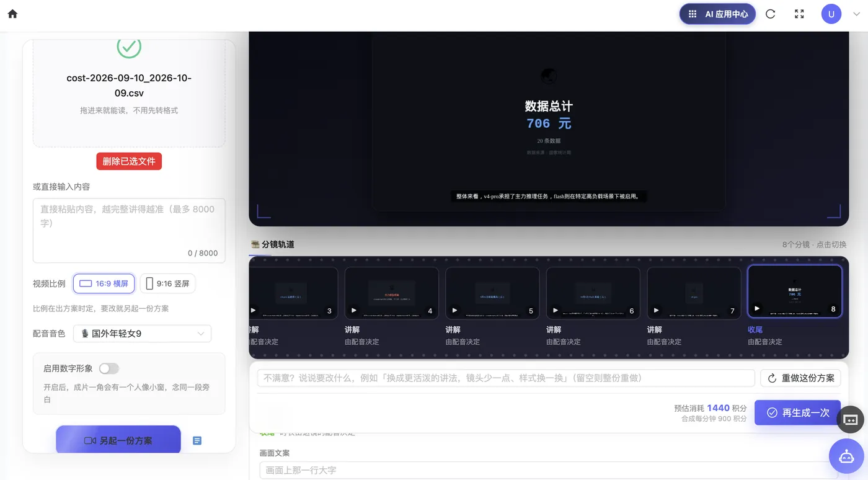Play storyboard clip 8 via play icon

[757, 308]
